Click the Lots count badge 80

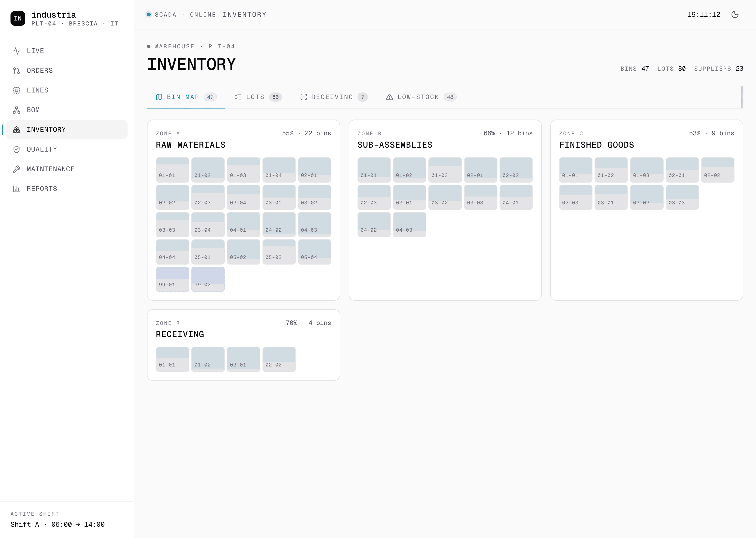275,97
